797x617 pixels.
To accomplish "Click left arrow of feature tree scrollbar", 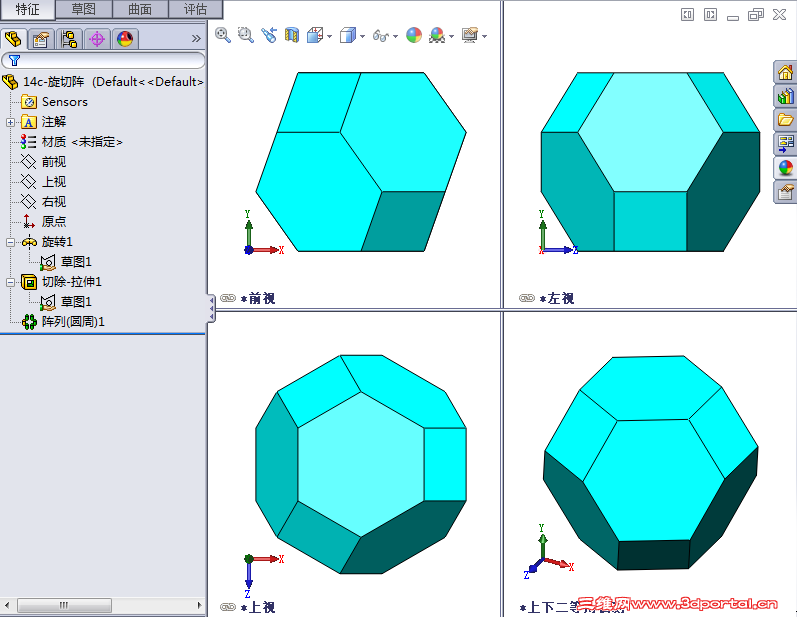I will coord(7,605).
